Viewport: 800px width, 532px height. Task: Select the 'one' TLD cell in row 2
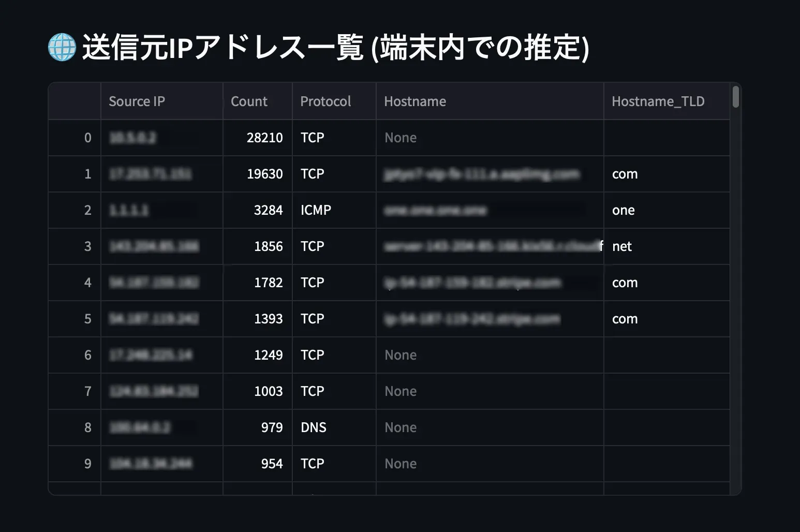pos(623,210)
